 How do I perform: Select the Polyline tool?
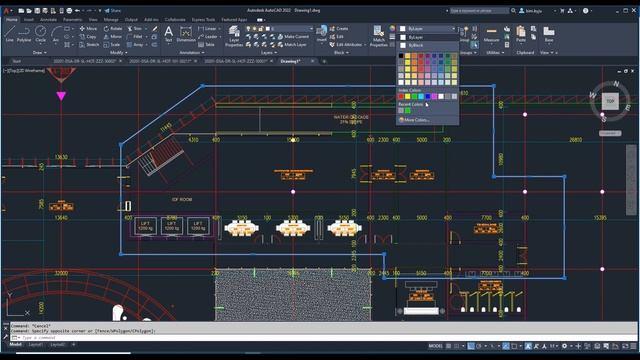24,34
